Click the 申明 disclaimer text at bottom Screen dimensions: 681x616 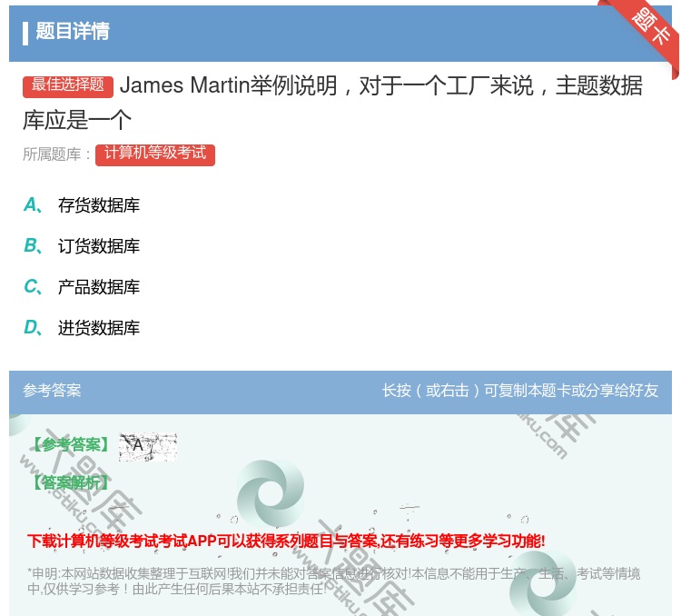[x=333, y=581]
